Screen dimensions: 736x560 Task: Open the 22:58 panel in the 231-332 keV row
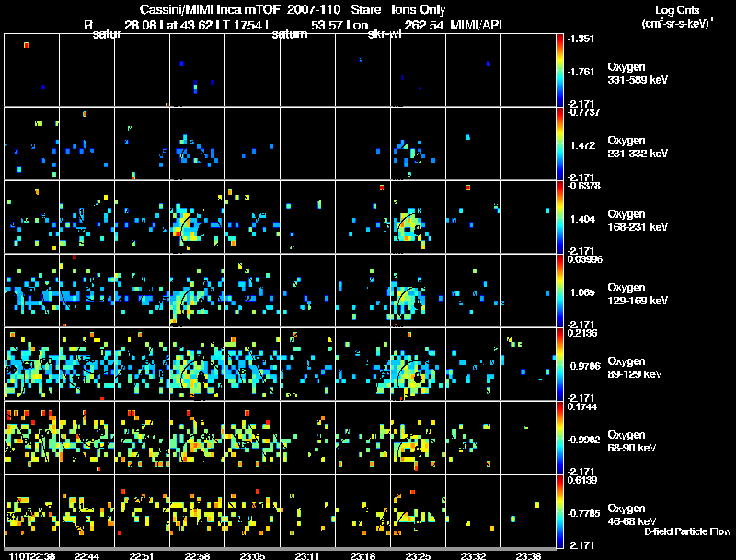[197, 143]
